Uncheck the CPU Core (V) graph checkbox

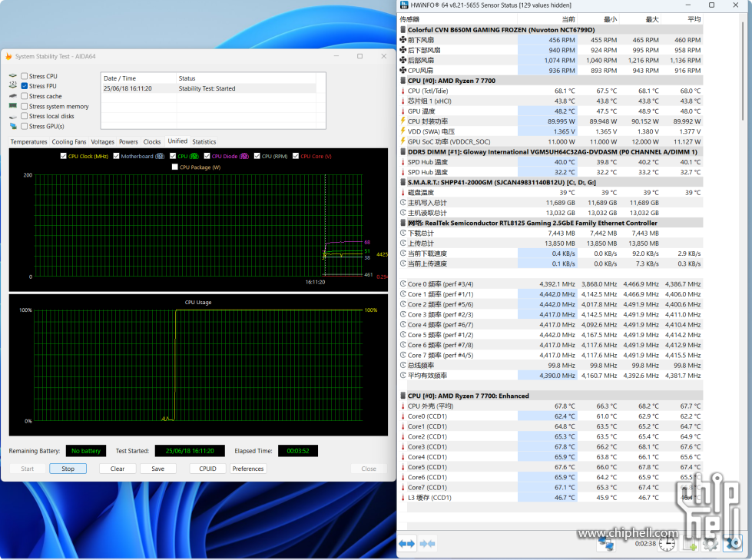296,156
